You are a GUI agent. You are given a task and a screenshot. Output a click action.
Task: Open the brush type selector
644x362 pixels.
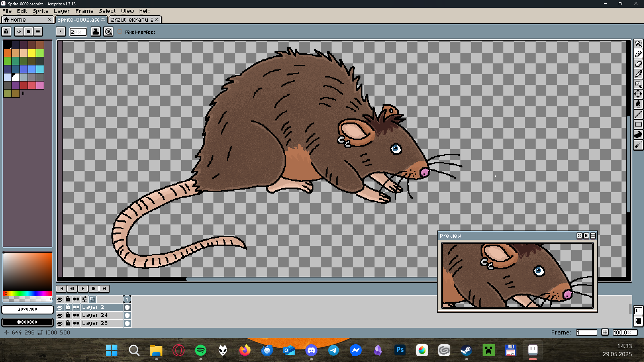(60, 32)
